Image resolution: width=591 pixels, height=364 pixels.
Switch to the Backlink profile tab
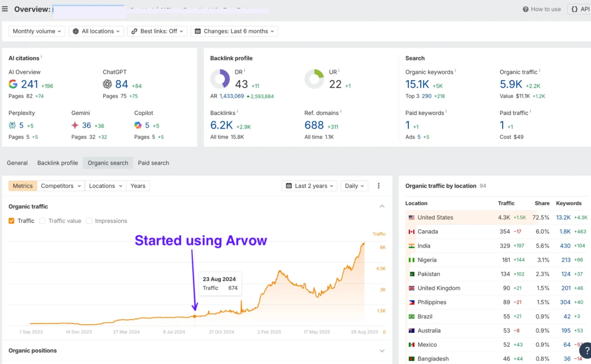58,163
